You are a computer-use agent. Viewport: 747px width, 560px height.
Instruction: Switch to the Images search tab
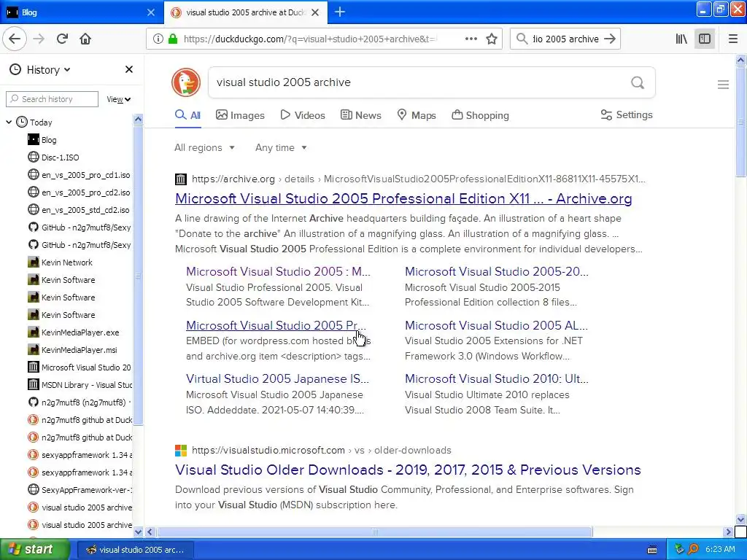click(240, 115)
